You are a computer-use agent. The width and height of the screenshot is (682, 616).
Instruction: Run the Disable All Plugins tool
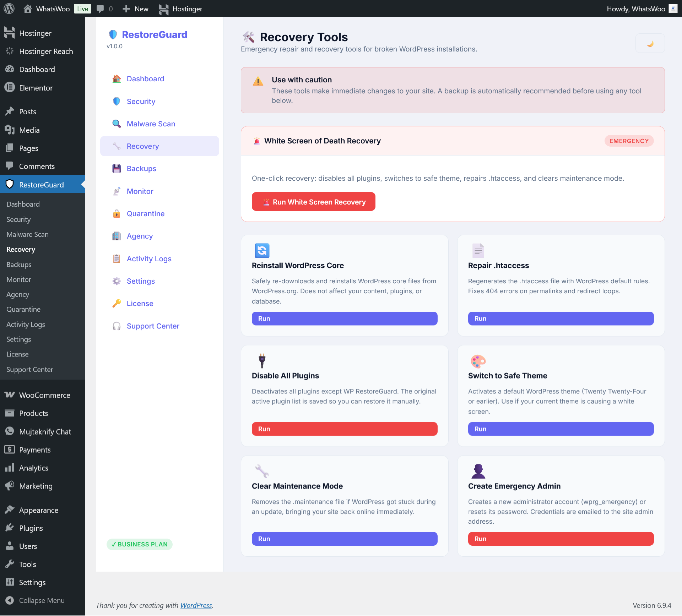(345, 429)
